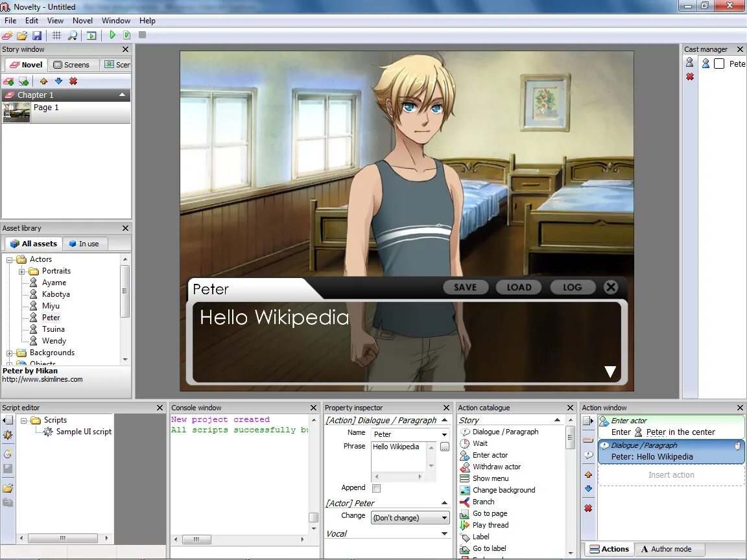
Task: Play from current page using the page-play icon
Action: click(x=126, y=35)
